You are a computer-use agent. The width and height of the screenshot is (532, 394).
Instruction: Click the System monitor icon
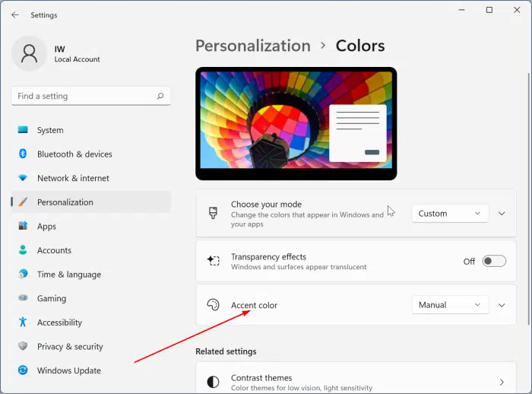[x=23, y=130]
